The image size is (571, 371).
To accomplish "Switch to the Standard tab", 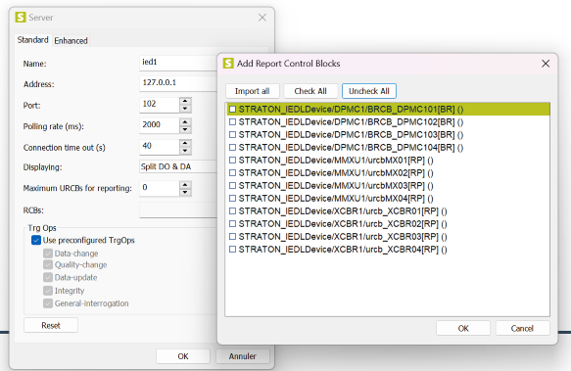I will [33, 40].
